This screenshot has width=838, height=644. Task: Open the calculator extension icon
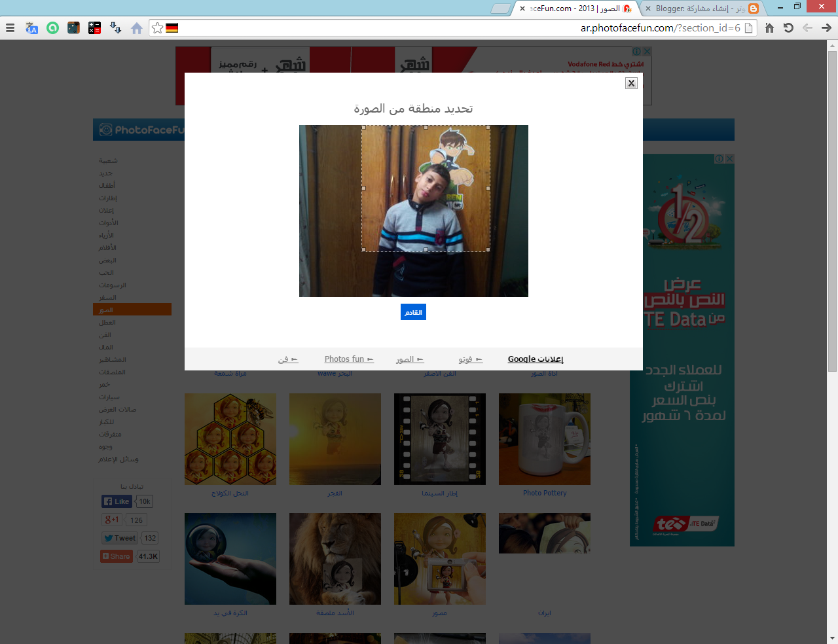[94, 28]
